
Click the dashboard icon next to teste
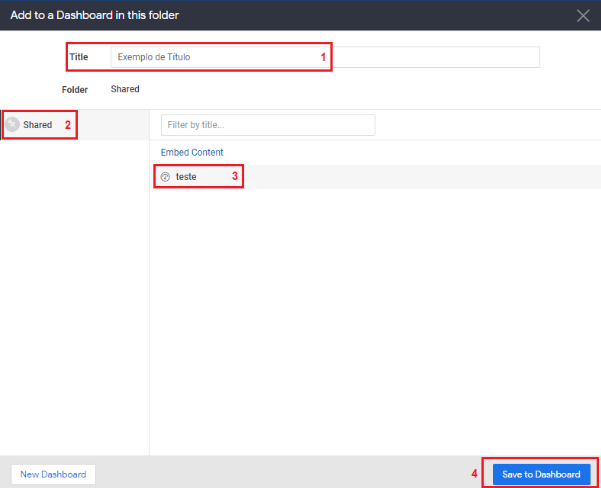pos(165,177)
